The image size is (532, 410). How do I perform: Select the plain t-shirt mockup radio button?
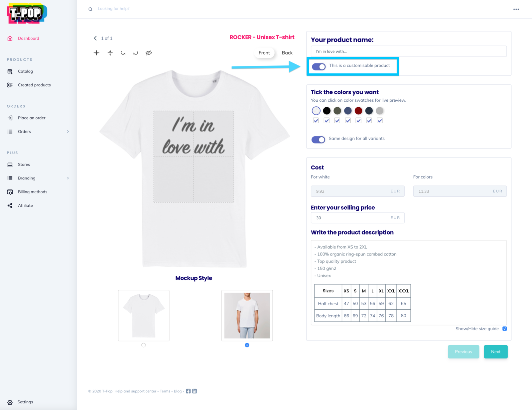click(x=144, y=345)
